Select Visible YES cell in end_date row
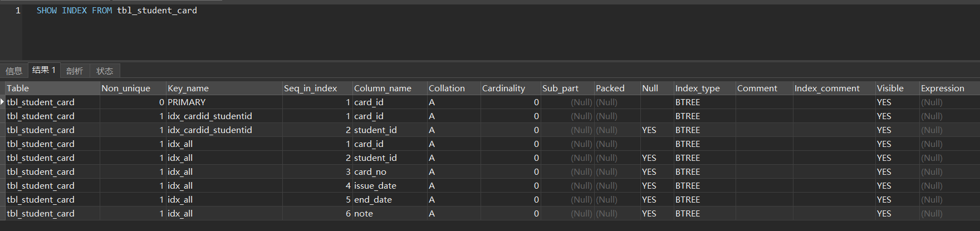Image resolution: width=980 pixels, height=231 pixels. click(898, 200)
